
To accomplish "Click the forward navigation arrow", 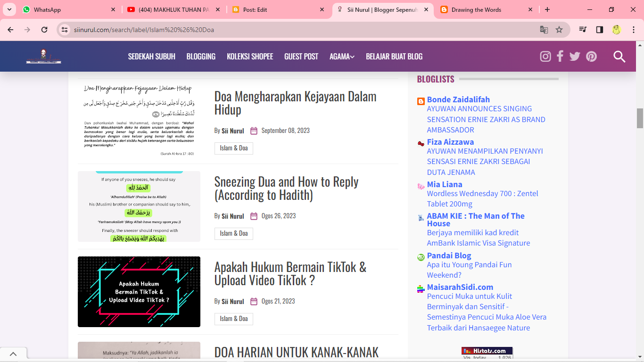I will click(27, 30).
